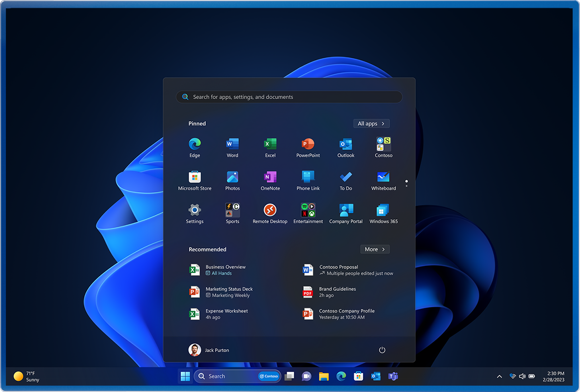Launch the Phone Link app
The height and width of the screenshot is (392, 580).
308,177
